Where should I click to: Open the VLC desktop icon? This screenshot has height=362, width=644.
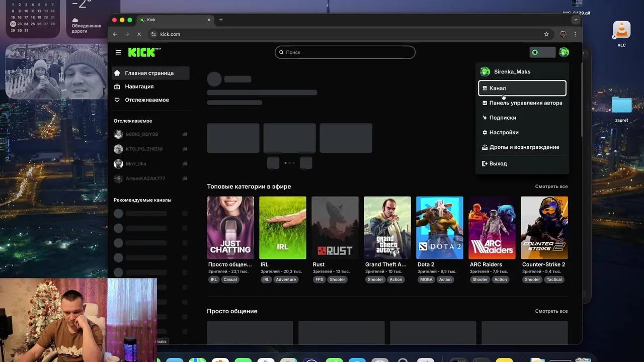click(621, 34)
